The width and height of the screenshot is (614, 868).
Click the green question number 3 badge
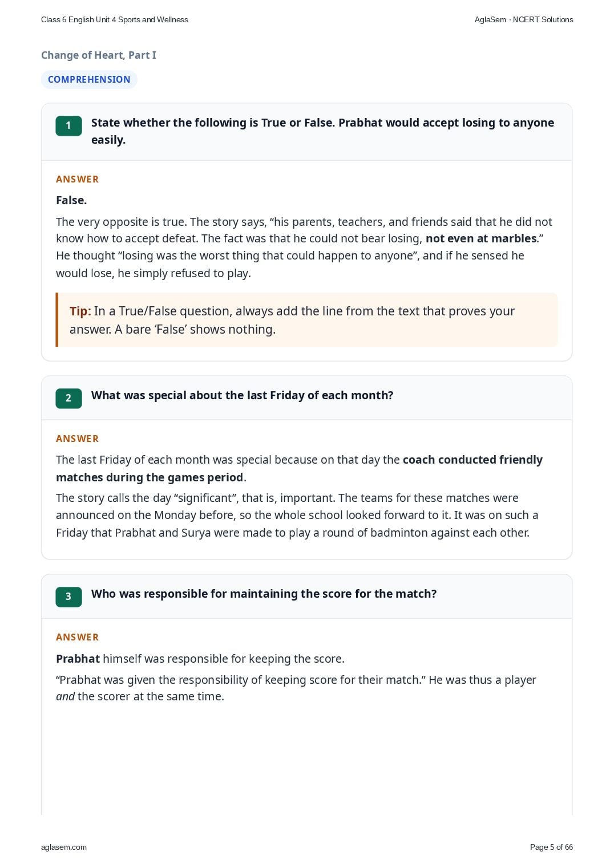pos(68,597)
